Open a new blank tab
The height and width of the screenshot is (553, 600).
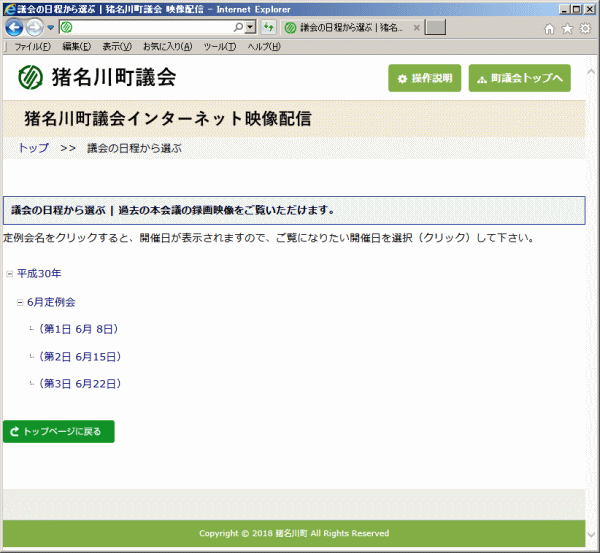(435, 28)
